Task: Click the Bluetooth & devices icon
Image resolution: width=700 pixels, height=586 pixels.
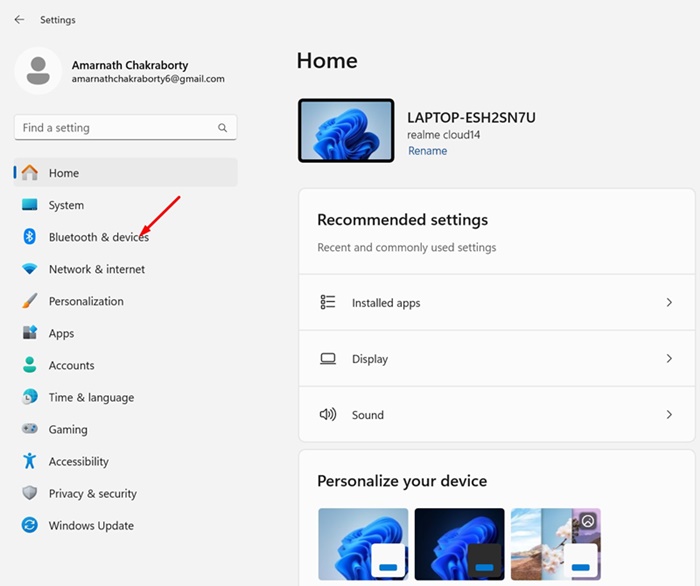Action: 30,237
